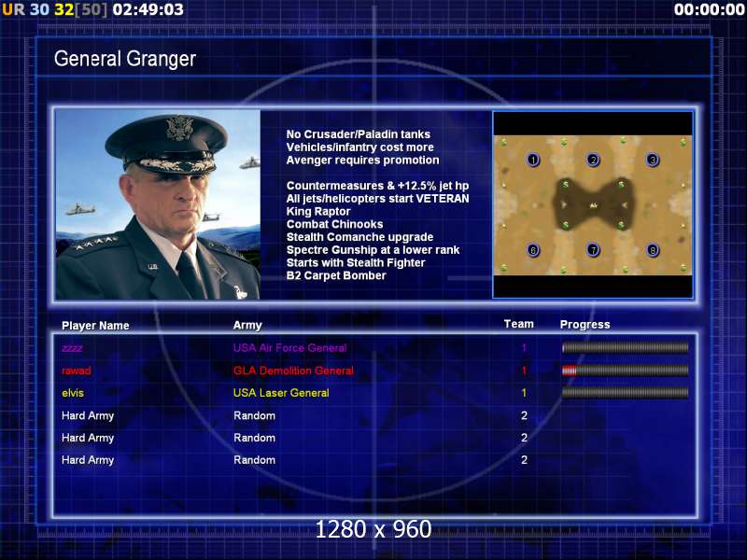The width and height of the screenshot is (747, 560).
Task: Click the desert map preview thumbnail
Action: click(593, 204)
